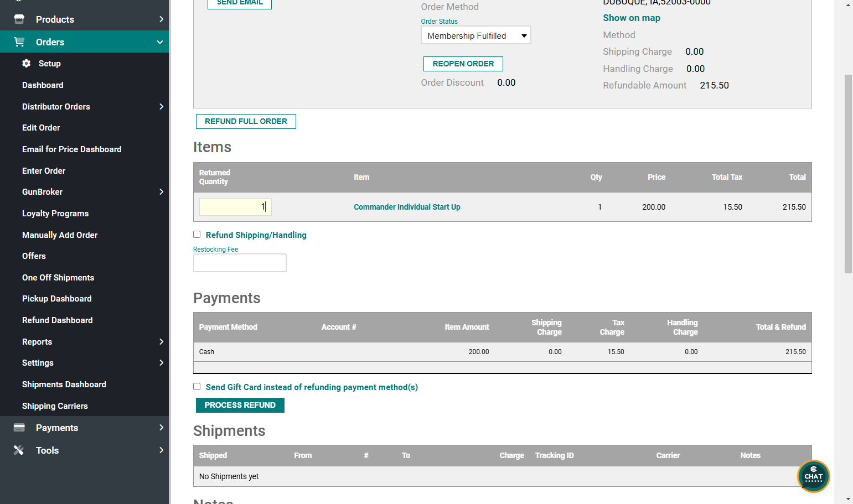The width and height of the screenshot is (853, 504).
Task: Click the Cash payment method cell
Action: coord(206,352)
